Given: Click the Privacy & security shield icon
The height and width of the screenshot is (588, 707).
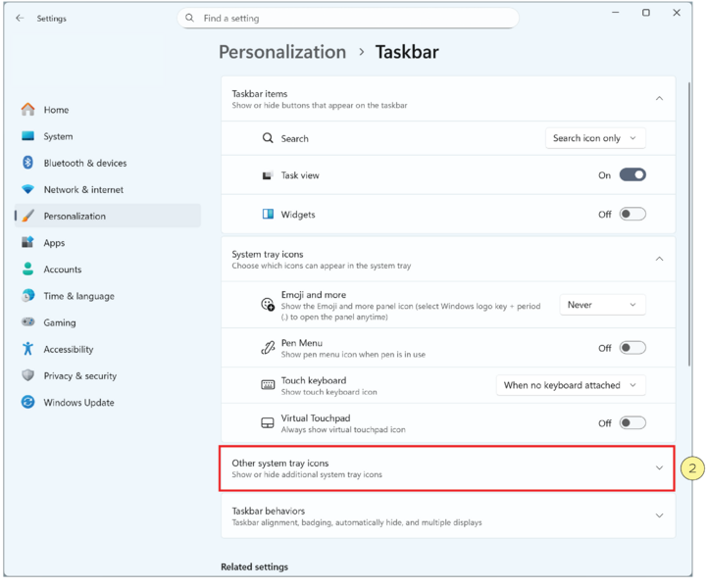Looking at the screenshot, I should pyautogui.click(x=28, y=375).
